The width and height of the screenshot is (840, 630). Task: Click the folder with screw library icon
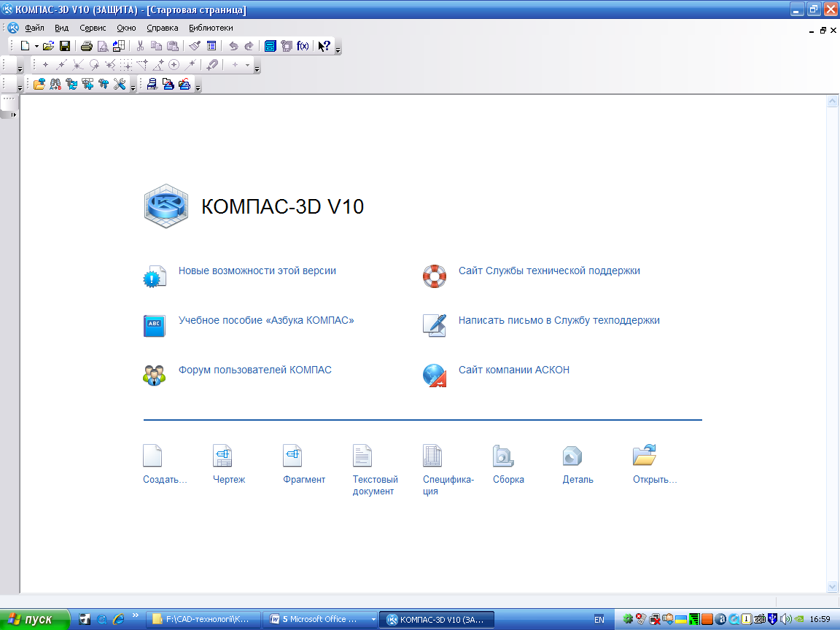pos(39,84)
